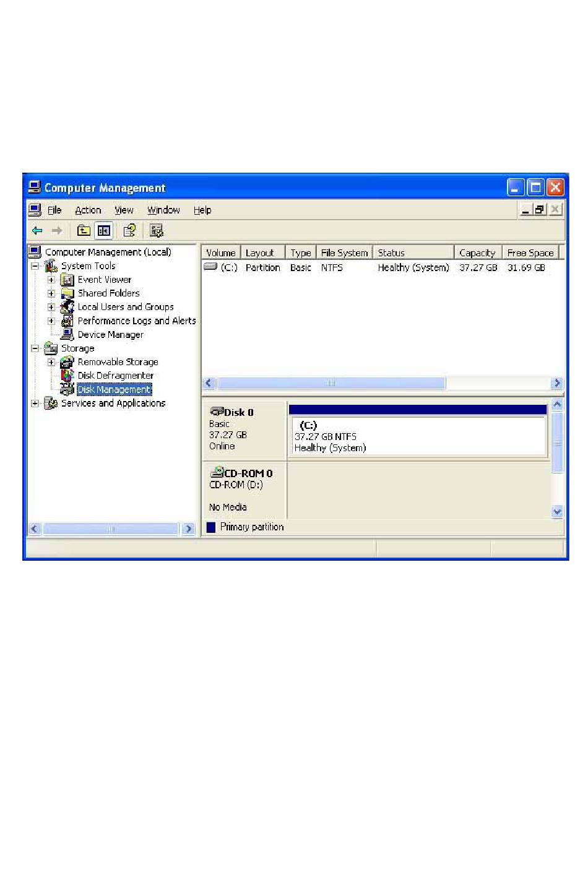Expand Performance Logs and Alerts node

pos(51,321)
